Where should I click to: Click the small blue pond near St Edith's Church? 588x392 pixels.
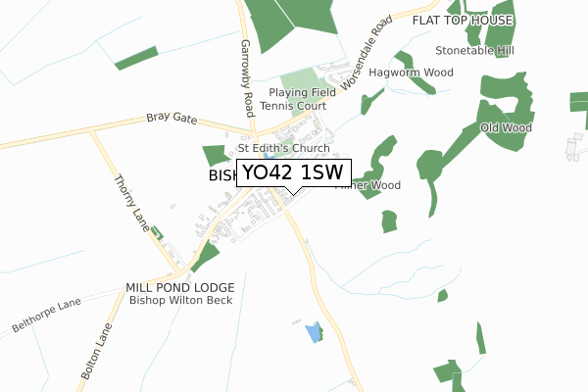(x=268, y=156)
